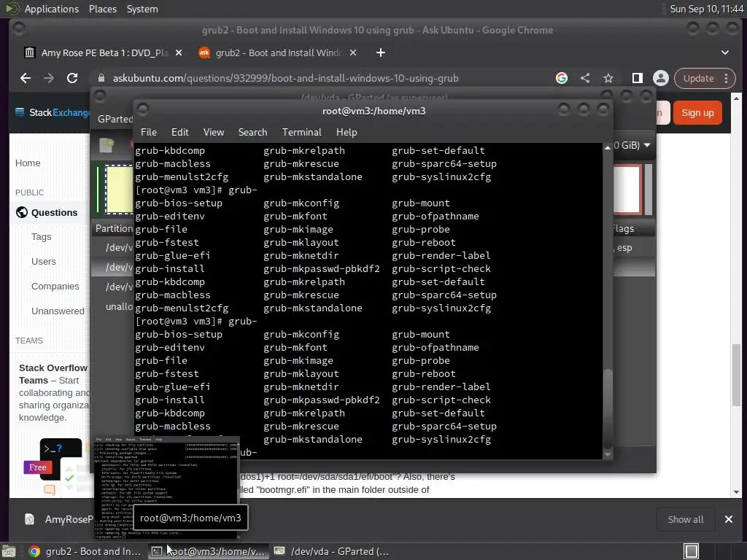Viewport: 747px width, 560px height.
Task: Open the terminal File menu
Action: tap(149, 133)
